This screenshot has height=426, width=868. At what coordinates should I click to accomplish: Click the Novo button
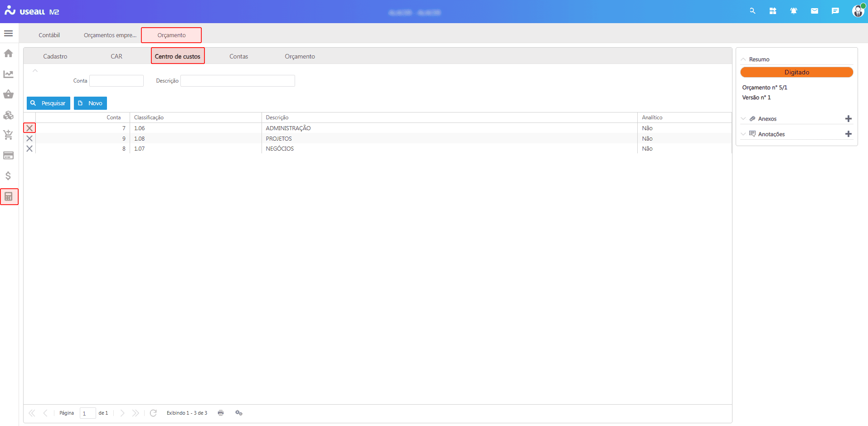90,103
